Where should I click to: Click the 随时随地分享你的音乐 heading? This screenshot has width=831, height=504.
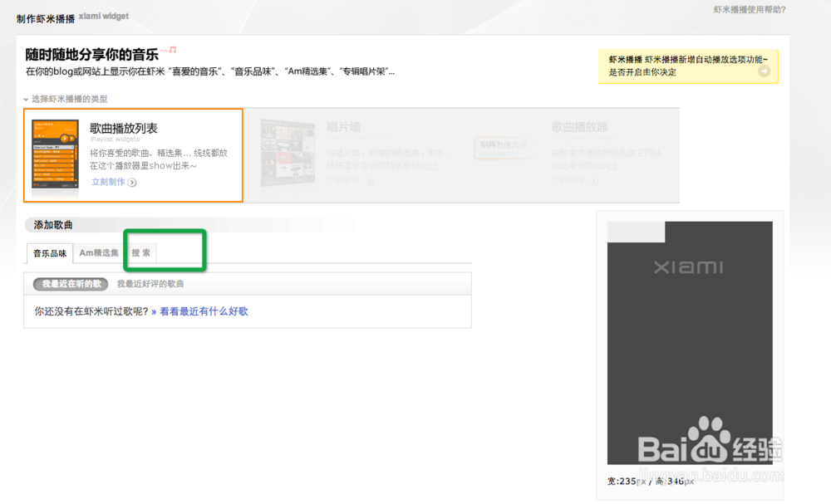point(92,55)
